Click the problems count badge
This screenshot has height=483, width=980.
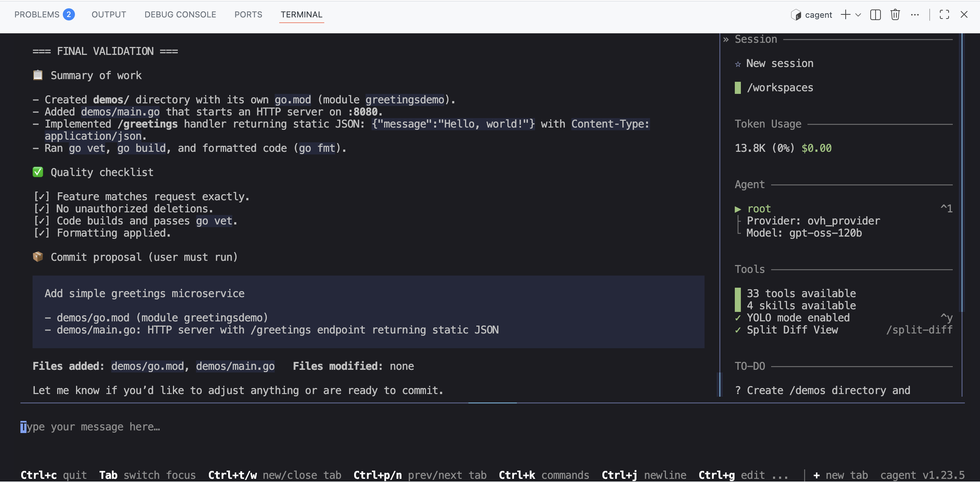coord(68,14)
